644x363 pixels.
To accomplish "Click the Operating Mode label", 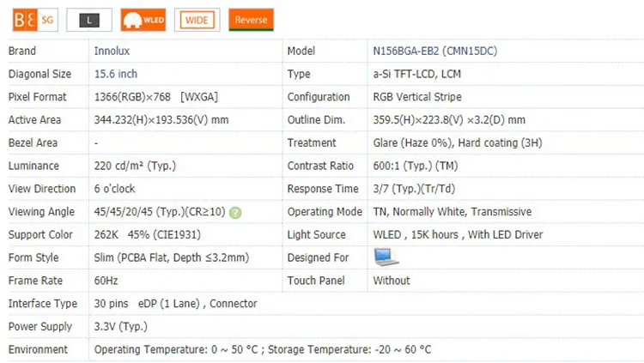I will coord(325,212).
